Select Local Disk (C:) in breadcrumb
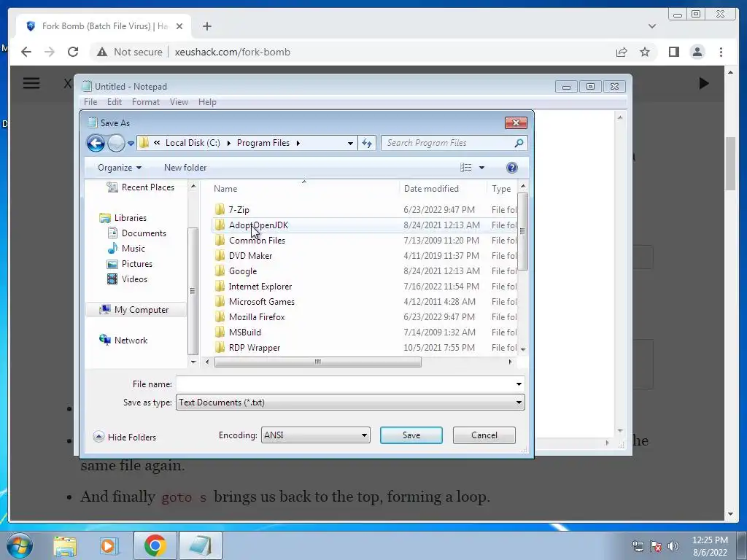This screenshot has width=747, height=560. (193, 143)
